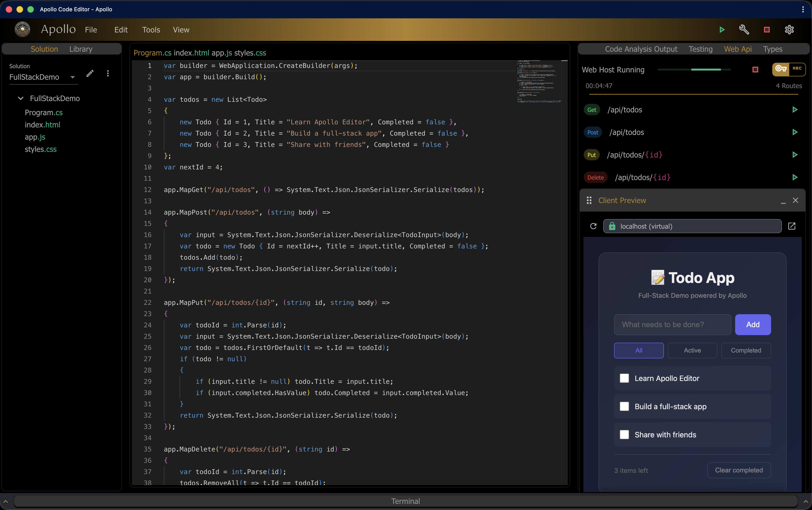Open the File menu
Viewport: 812px width, 510px height.
click(x=91, y=30)
